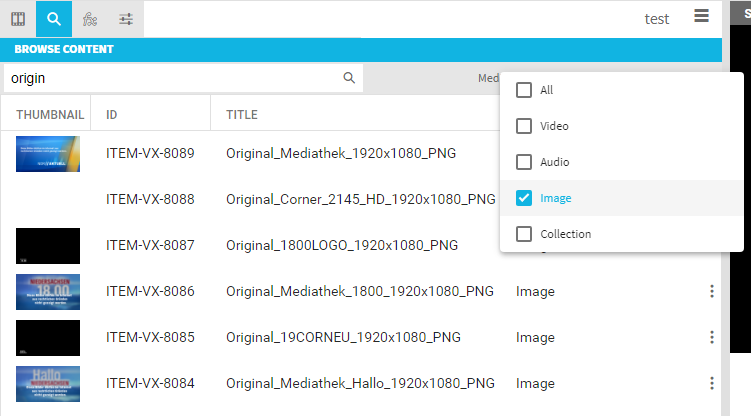Open the sliders settings panel icon

click(126, 18)
